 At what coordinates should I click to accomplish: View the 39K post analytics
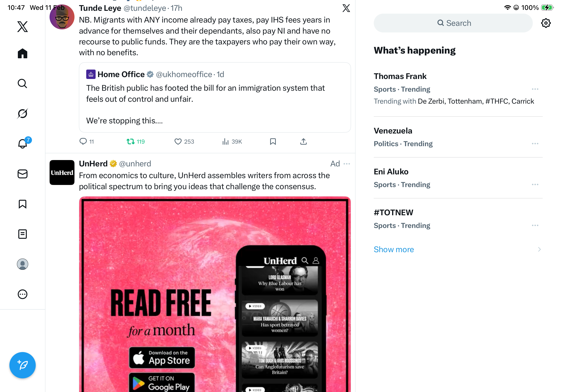point(232,141)
